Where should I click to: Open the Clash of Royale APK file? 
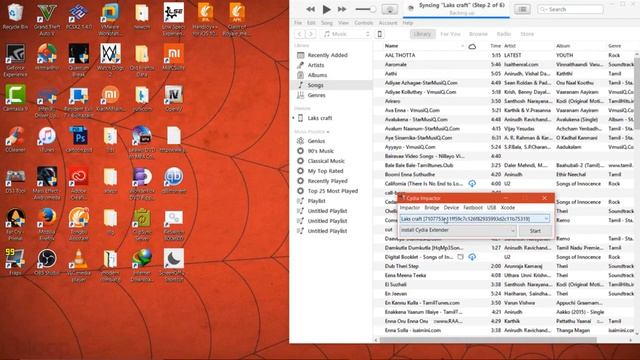(237, 19)
